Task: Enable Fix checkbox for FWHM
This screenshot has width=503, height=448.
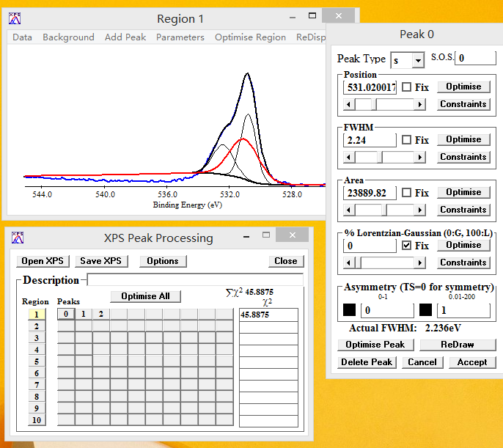Action: coord(406,139)
